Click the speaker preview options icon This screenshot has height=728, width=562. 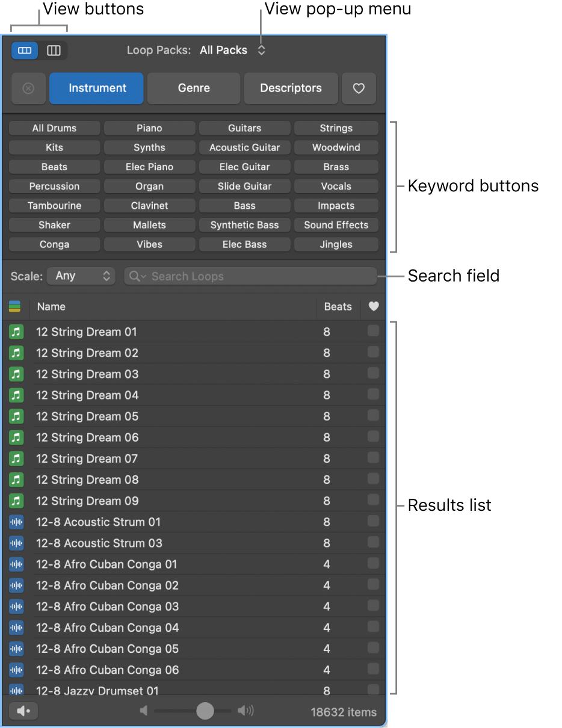pos(24,711)
